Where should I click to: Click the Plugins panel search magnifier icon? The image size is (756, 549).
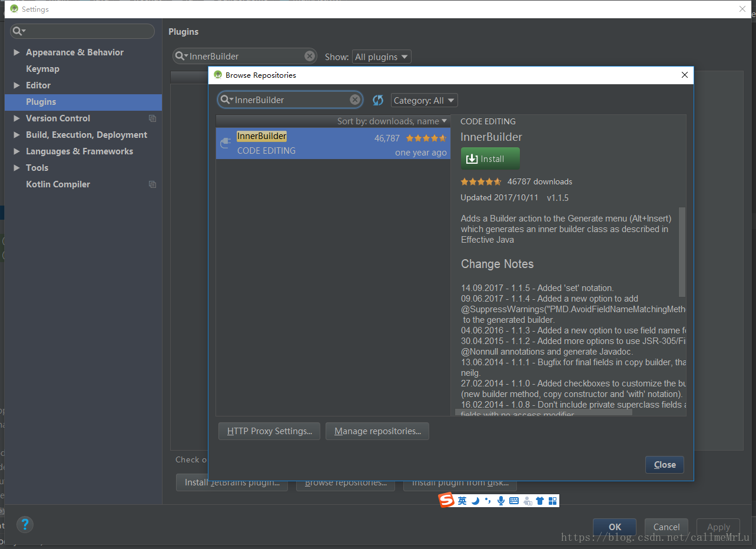[181, 56]
